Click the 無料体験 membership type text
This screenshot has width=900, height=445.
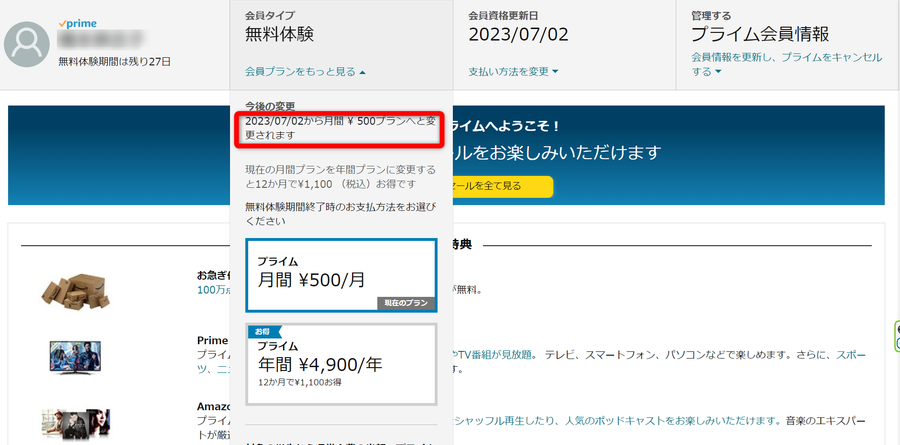[280, 35]
